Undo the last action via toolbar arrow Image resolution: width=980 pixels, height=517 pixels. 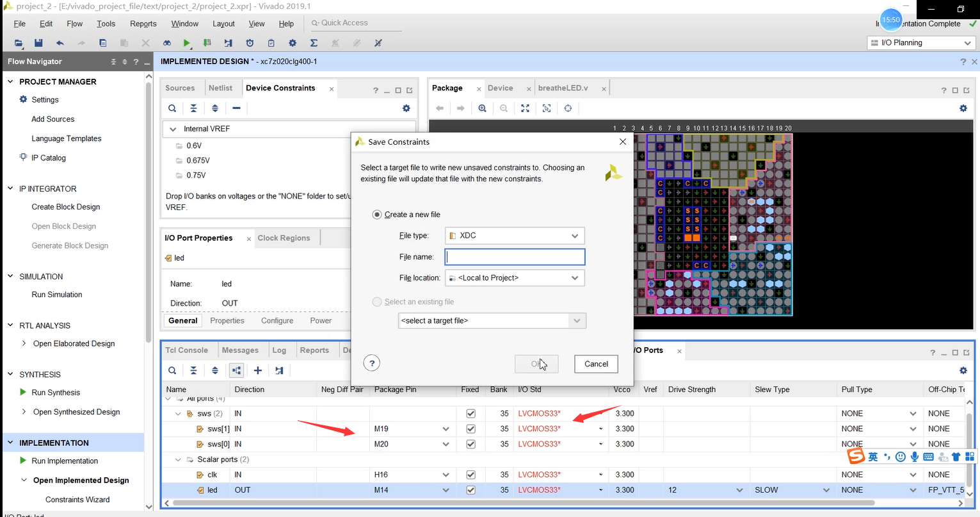(60, 43)
